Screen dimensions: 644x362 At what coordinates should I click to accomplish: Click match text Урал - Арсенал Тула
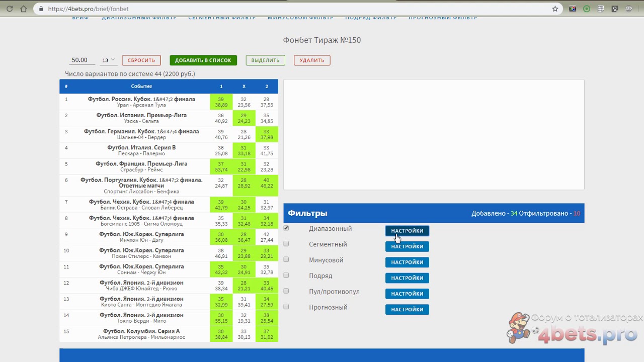(x=141, y=105)
